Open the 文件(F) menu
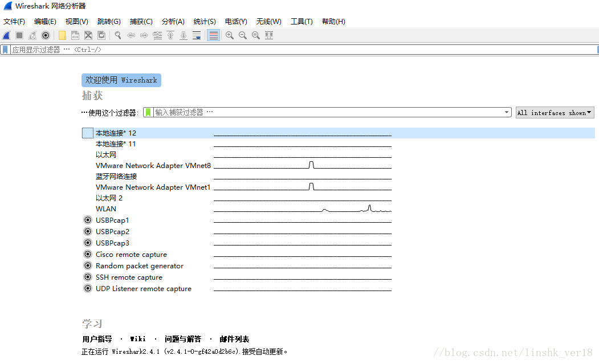This screenshot has width=599, height=364. pos(14,22)
